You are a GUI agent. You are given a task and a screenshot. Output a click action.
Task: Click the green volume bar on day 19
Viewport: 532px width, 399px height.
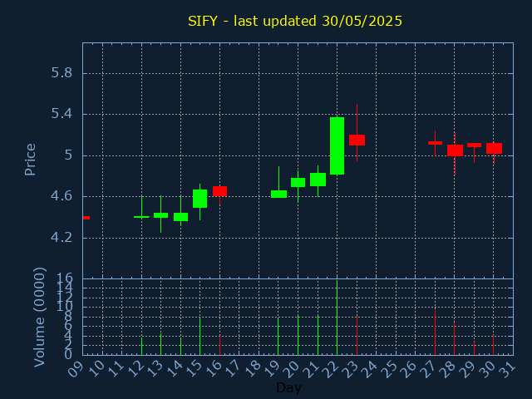click(x=278, y=336)
